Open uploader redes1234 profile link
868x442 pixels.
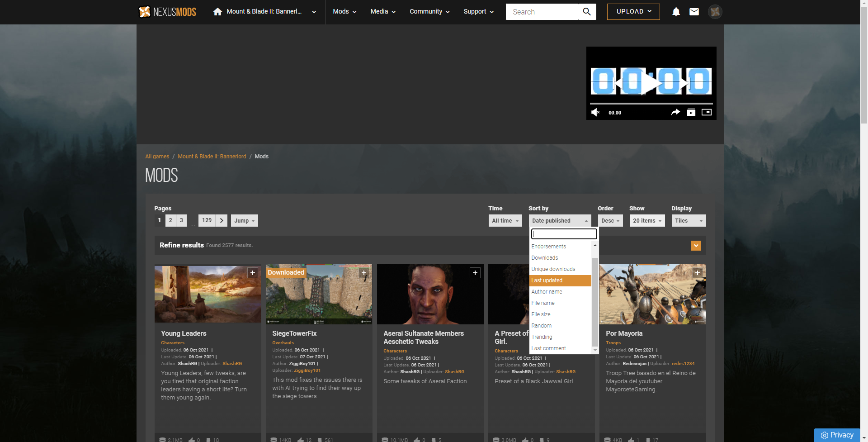[x=683, y=364]
